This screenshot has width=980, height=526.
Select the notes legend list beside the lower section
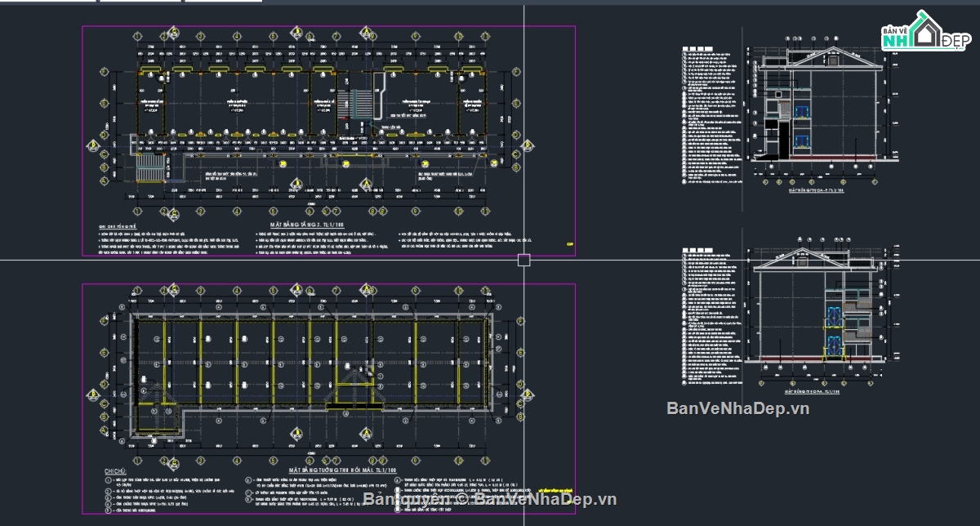pyautogui.click(x=710, y=319)
